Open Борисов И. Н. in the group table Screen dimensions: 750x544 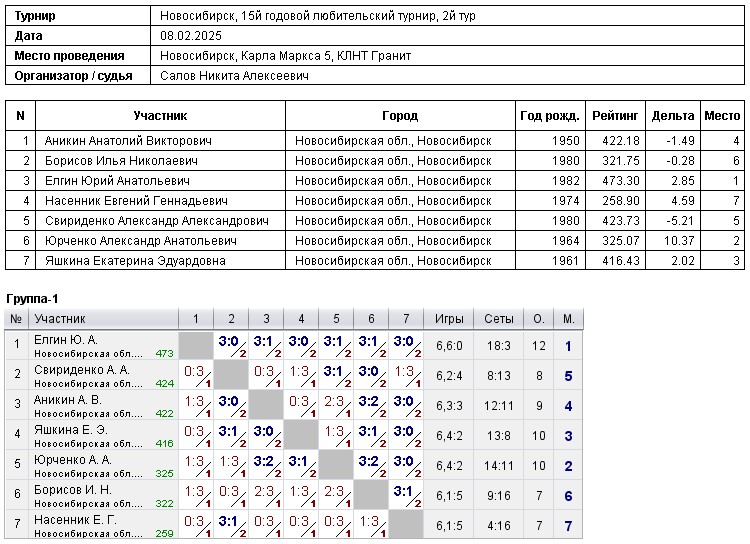(x=73, y=490)
